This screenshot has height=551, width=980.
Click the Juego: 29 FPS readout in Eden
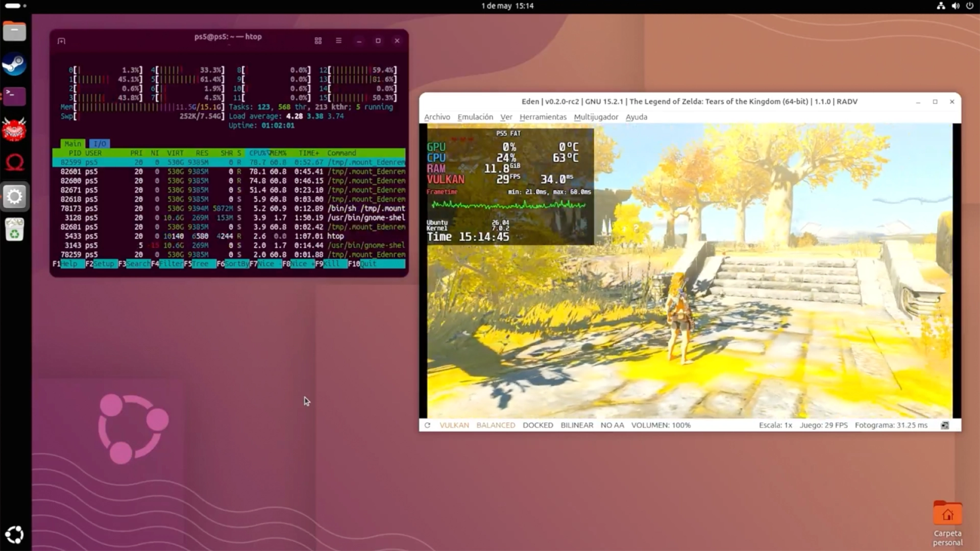coord(823,425)
